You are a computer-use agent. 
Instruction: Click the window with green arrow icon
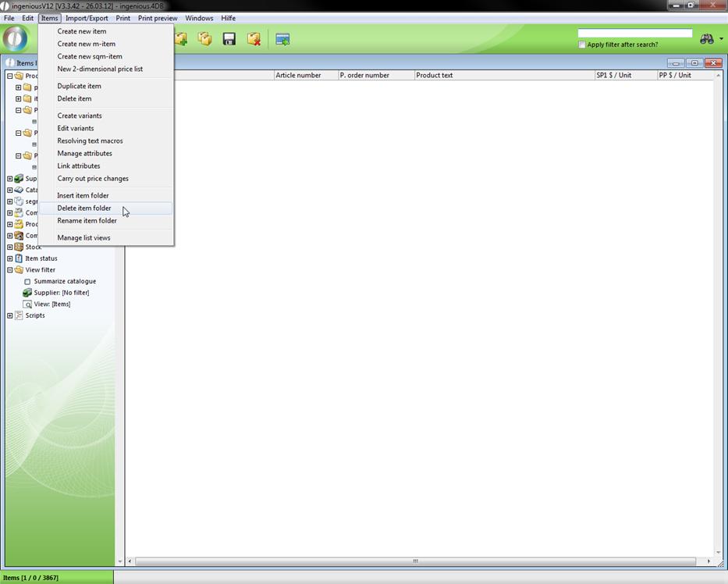[x=282, y=39]
